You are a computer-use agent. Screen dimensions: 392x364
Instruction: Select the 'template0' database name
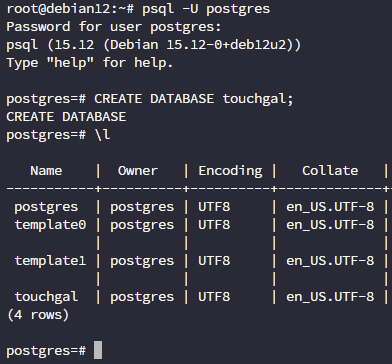point(50,225)
